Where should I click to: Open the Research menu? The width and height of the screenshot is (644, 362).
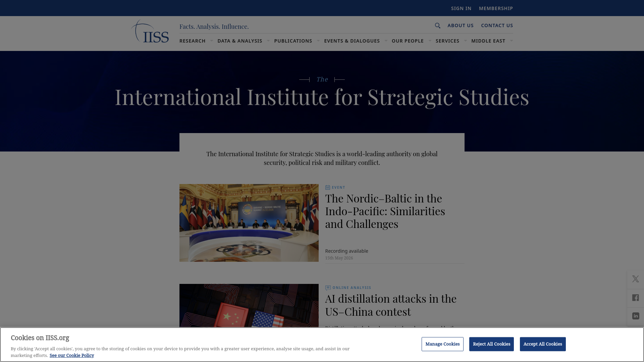coord(193,41)
